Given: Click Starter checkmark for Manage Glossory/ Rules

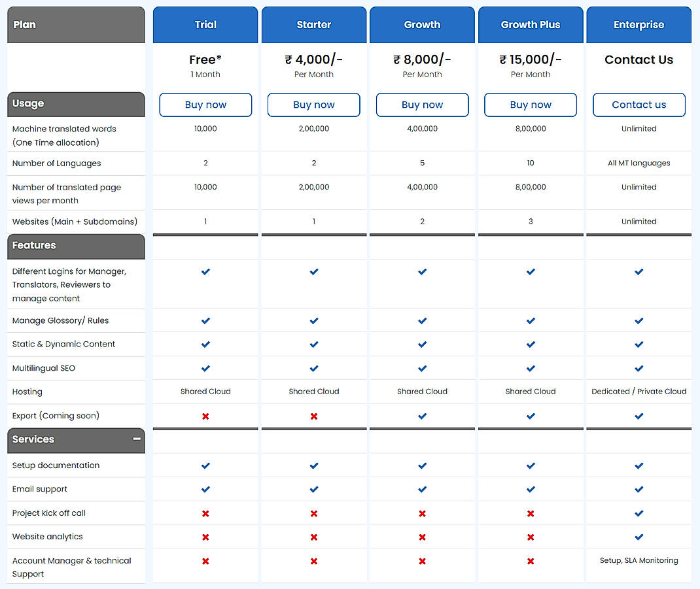Looking at the screenshot, I should pos(314,321).
